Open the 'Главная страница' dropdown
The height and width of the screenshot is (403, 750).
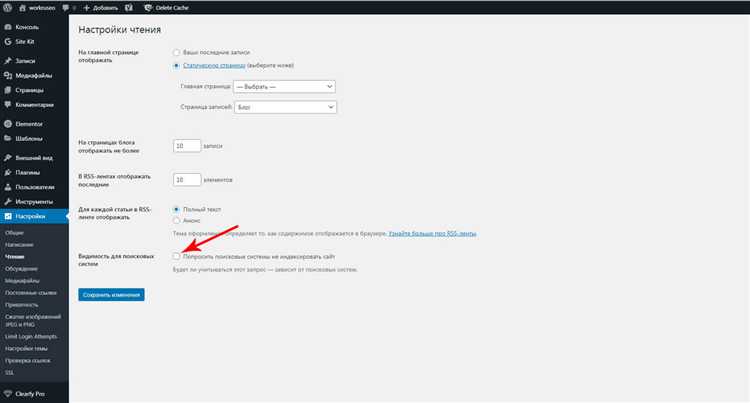point(285,87)
